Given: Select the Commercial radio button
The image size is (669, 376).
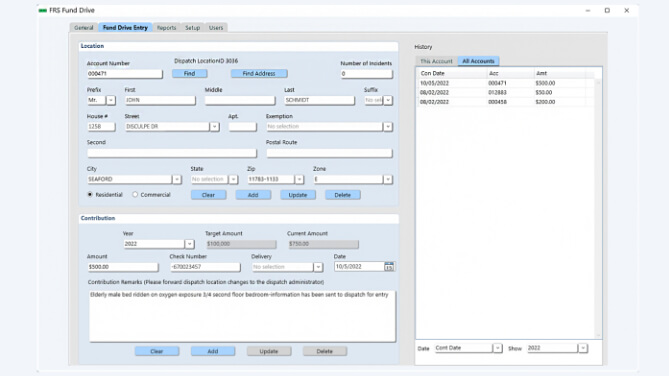Looking at the screenshot, I should (135, 195).
